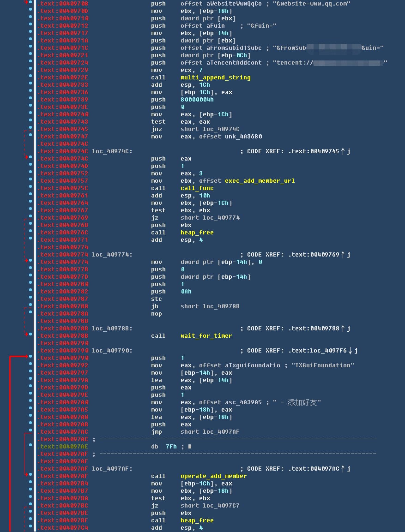This screenshot has width=405, height=532.
Task: Toggle breakpoint dot on wait_for_timer call line
Action: pyautogui.click(x=30, y=336)
